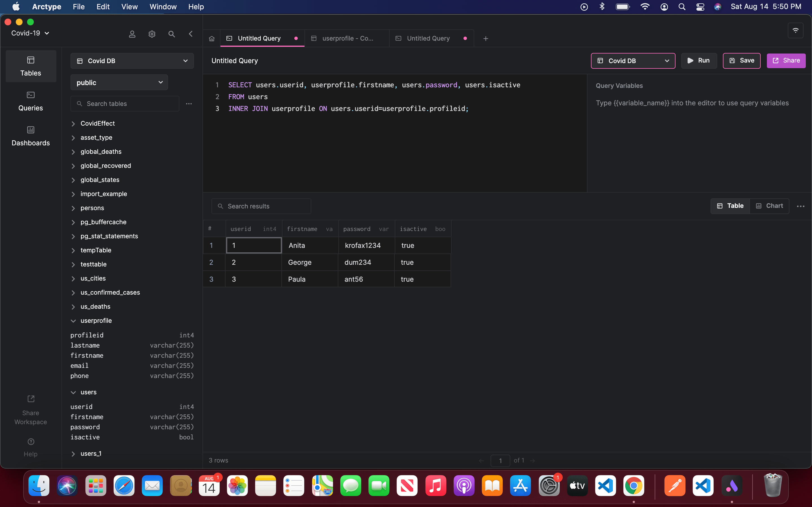
Task: Go to the home tab icon
Action: [212, 39]
